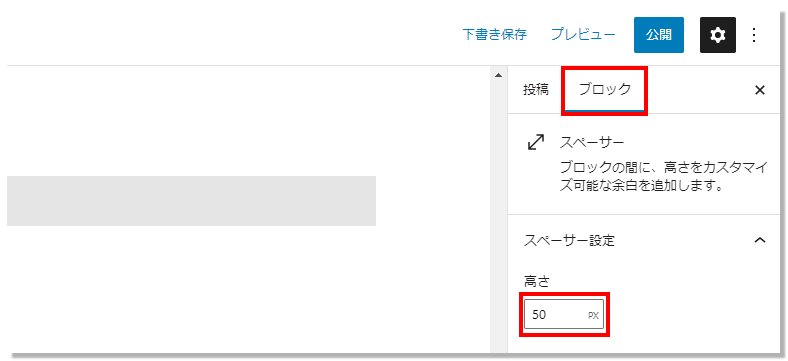
Task: Click the spacer block diagonal arrow icon
Action: 536,142
